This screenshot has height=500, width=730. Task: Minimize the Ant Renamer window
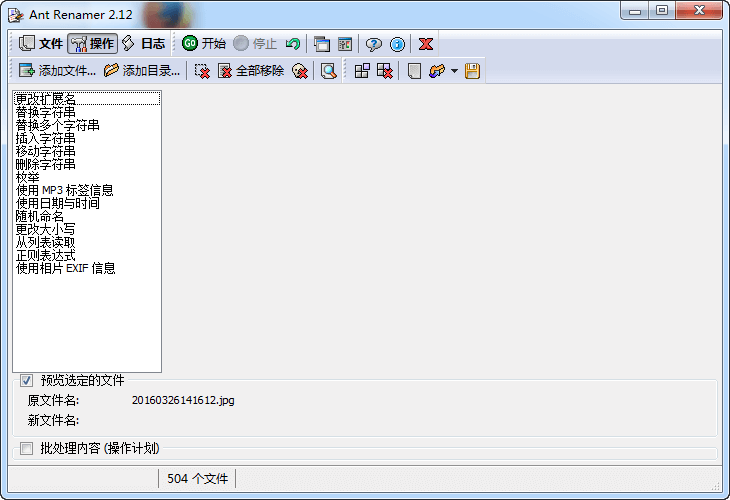pos(635,10)
